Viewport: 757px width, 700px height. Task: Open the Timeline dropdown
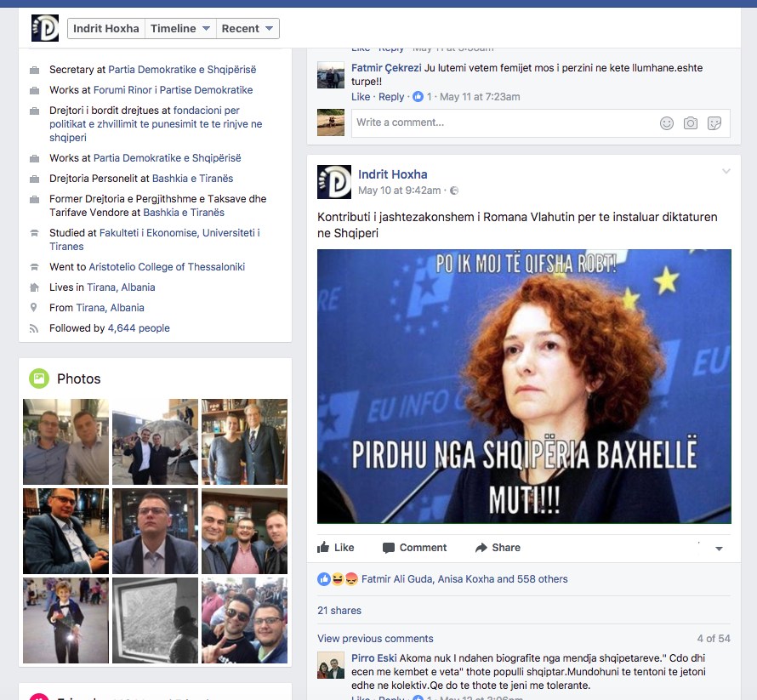pyautogui.click(x=180, y=28)
